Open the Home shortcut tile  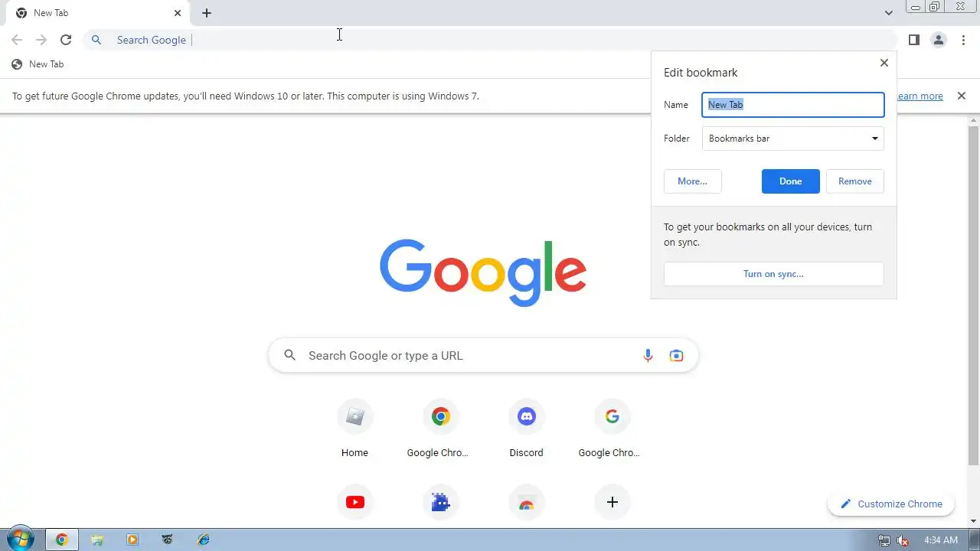[354, 429]
